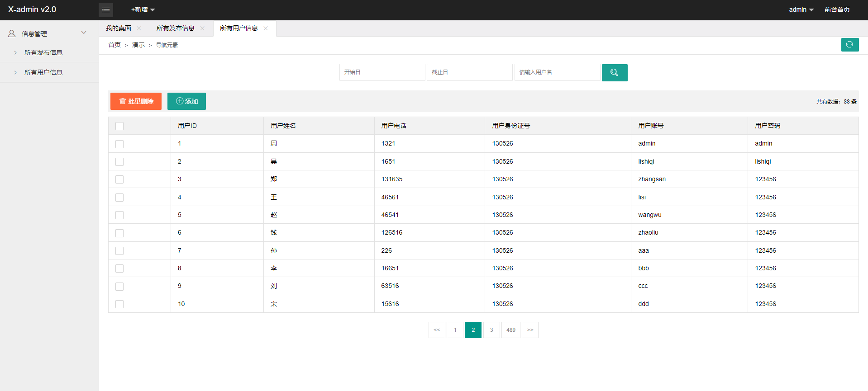
Task: Click the 开始日 start date field
Action: pos(382,72)
